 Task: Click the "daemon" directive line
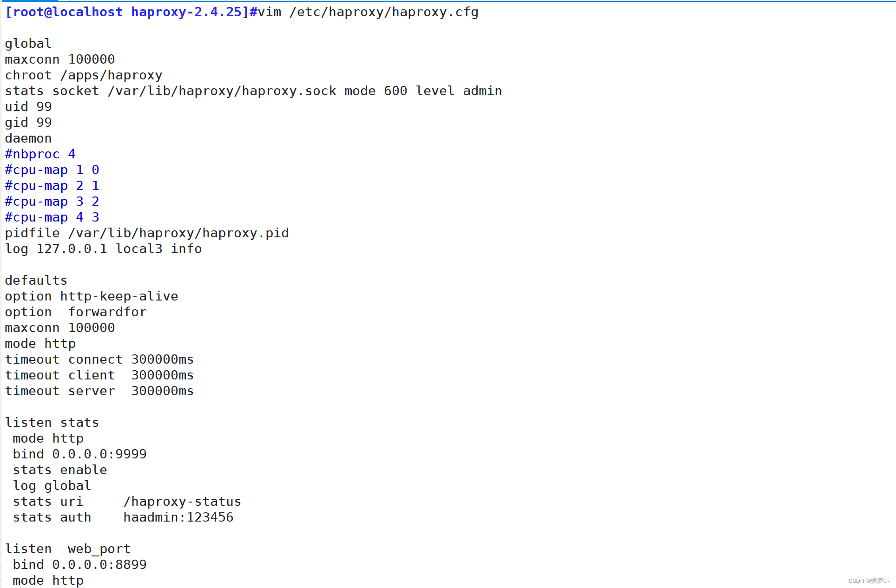point(28,138)
